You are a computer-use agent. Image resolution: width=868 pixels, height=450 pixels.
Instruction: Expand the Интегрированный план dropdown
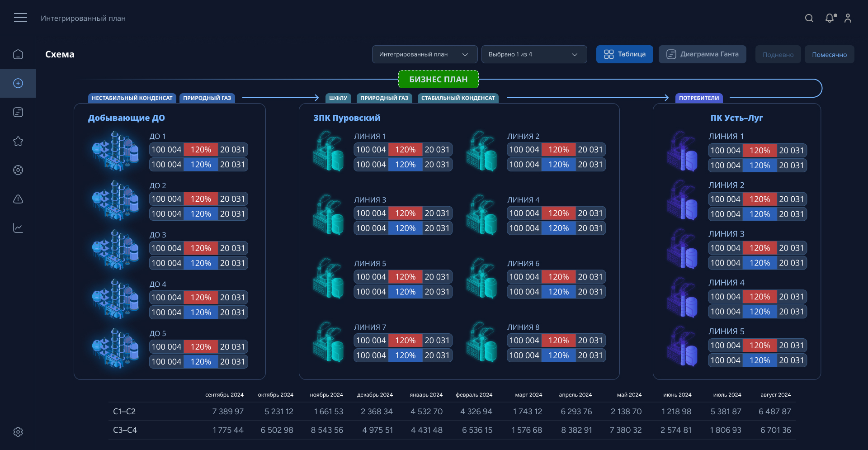click(425, 54)
